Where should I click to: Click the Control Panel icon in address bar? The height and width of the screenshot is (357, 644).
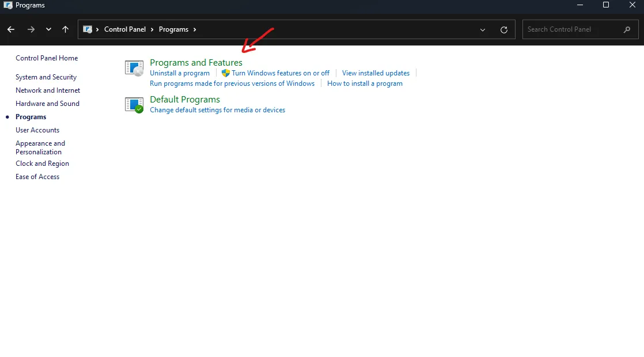88,29
